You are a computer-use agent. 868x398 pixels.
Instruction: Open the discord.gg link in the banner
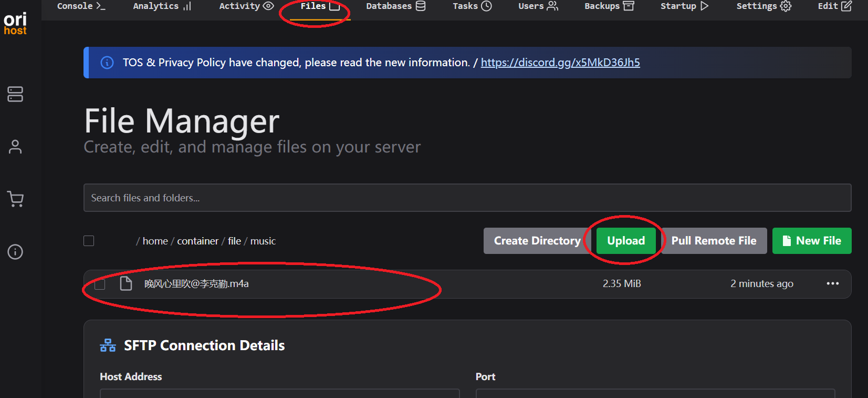pyautogui.click(x=560, y=63)
